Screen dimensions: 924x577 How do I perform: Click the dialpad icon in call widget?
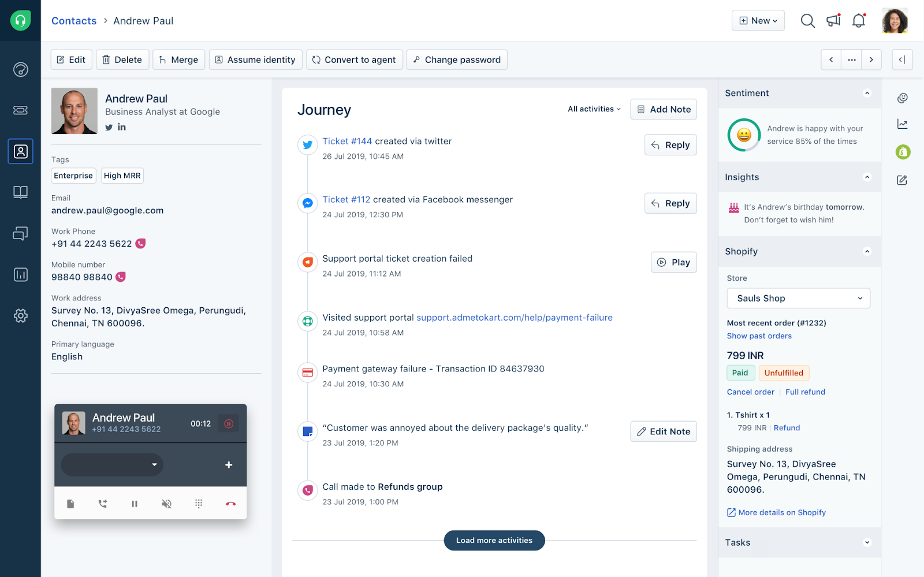tap(199, 504)
